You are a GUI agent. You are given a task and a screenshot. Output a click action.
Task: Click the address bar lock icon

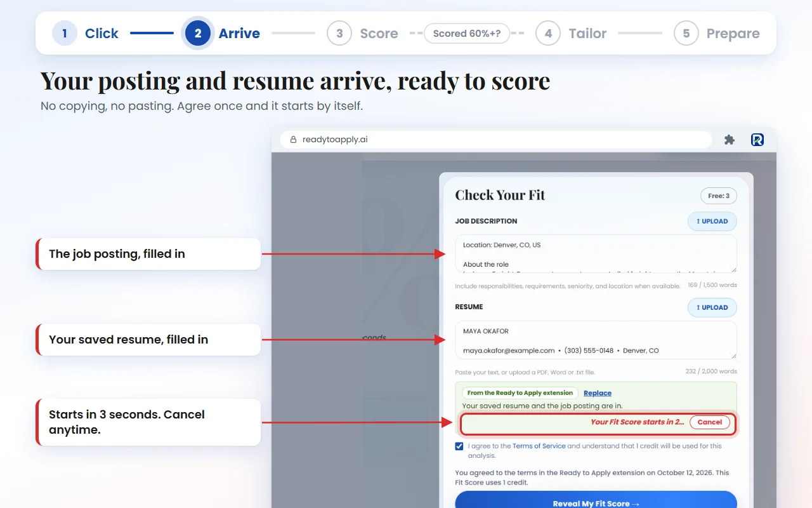point(293,140)
